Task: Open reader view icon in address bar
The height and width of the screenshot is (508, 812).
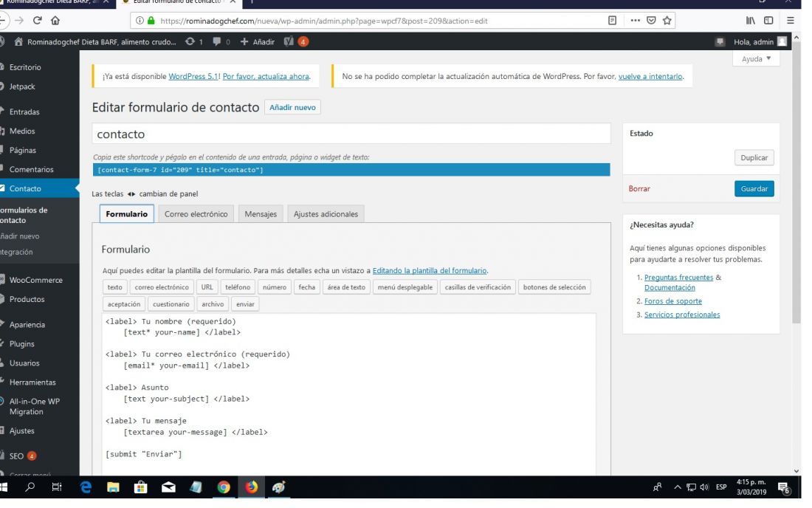Action: [612, 21]
